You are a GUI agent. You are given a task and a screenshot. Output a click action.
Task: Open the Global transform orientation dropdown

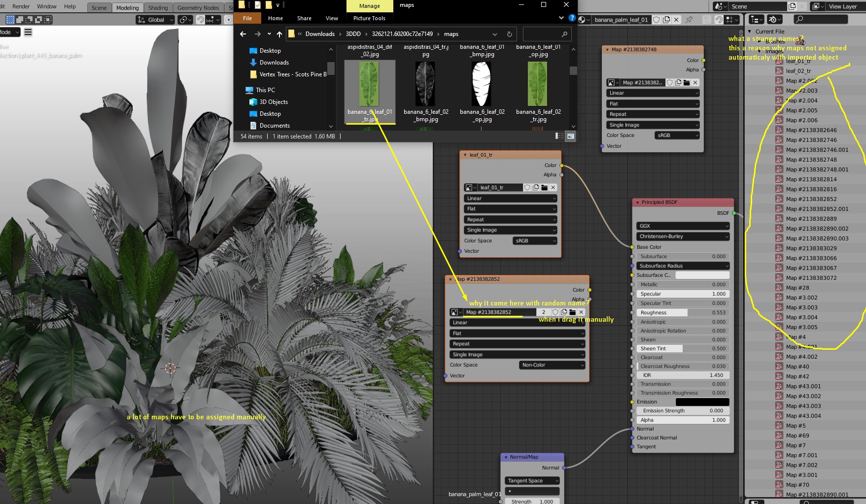pos(155,20)
